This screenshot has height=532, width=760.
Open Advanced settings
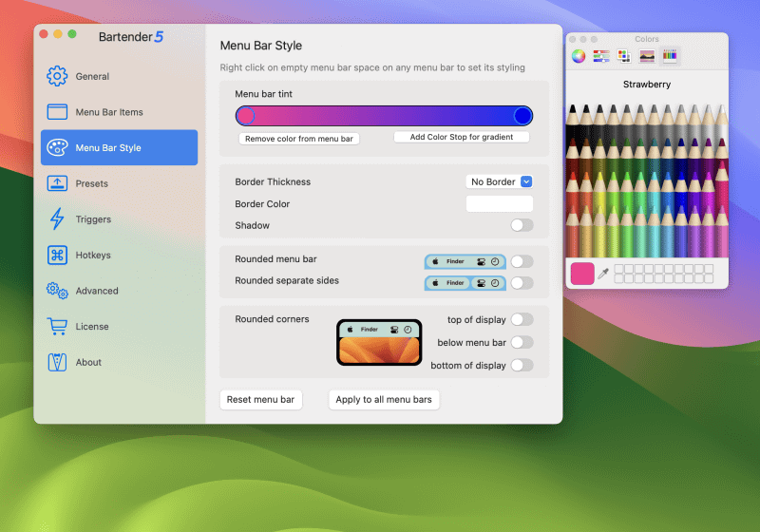(x=120, y=291)
